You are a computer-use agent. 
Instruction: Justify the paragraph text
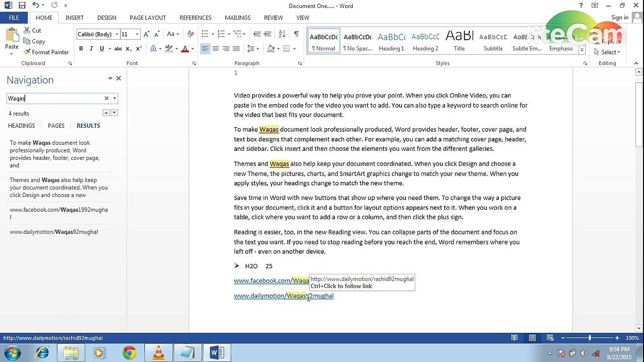click(236, 49)
